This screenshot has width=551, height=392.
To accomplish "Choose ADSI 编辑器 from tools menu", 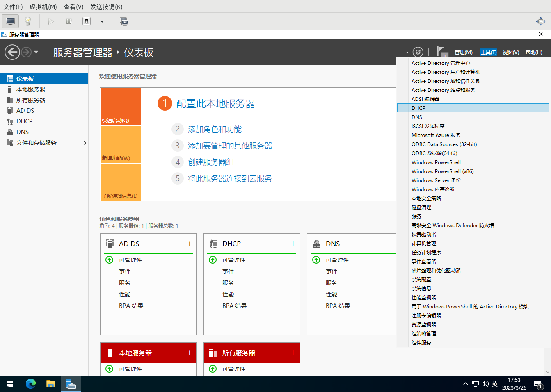I will pyautogui.click(x=473, y=99).
